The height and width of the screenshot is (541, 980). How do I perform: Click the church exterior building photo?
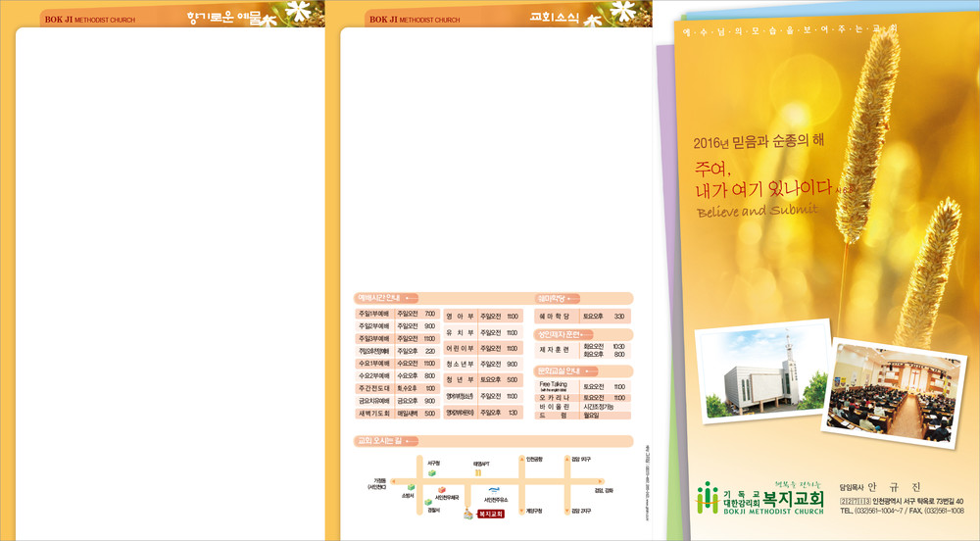pos(757,376)
